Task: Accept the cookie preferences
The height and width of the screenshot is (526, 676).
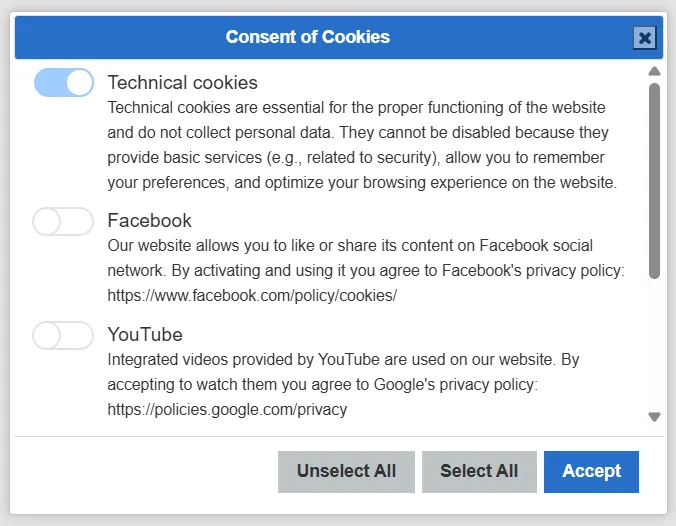Action: [591, 472]
